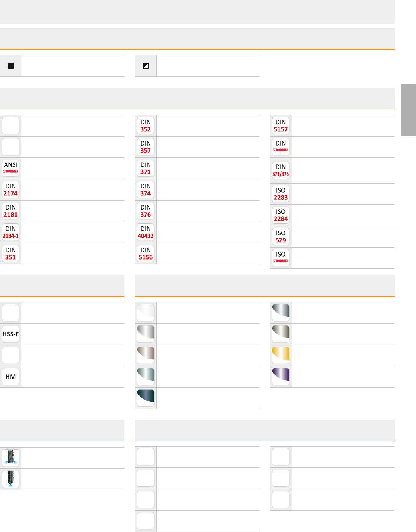Pick the bronze-pink surface finish swatch
This screenshot has height=532, width=416.
(146, 356)
